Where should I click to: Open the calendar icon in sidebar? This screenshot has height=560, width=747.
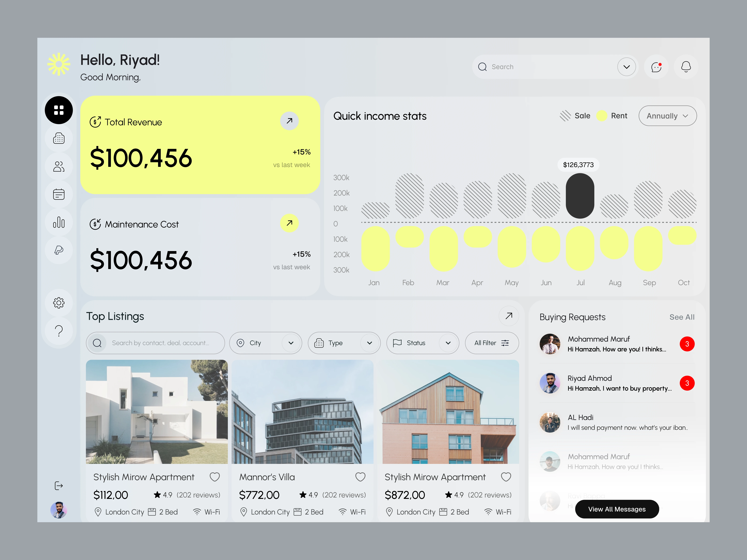(59, 194)
